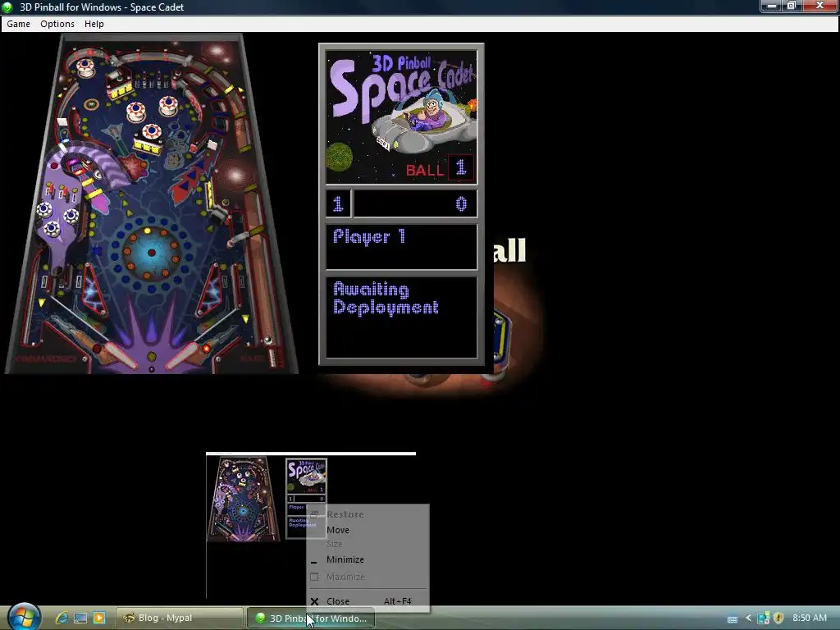840x630 pixels.
Task: Click the keyboard icon in system tray
Action: [732, 619]
